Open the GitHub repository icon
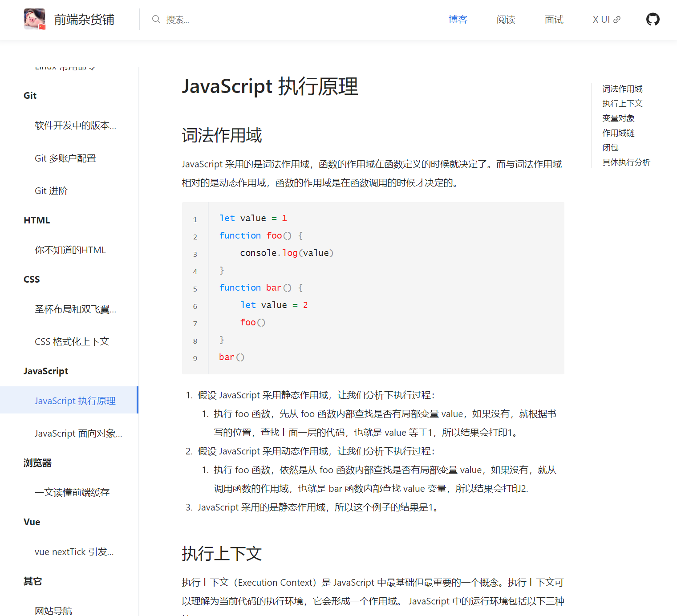Image resolution: width=677 pixels, height=616 pixels. tap(653, 19)
